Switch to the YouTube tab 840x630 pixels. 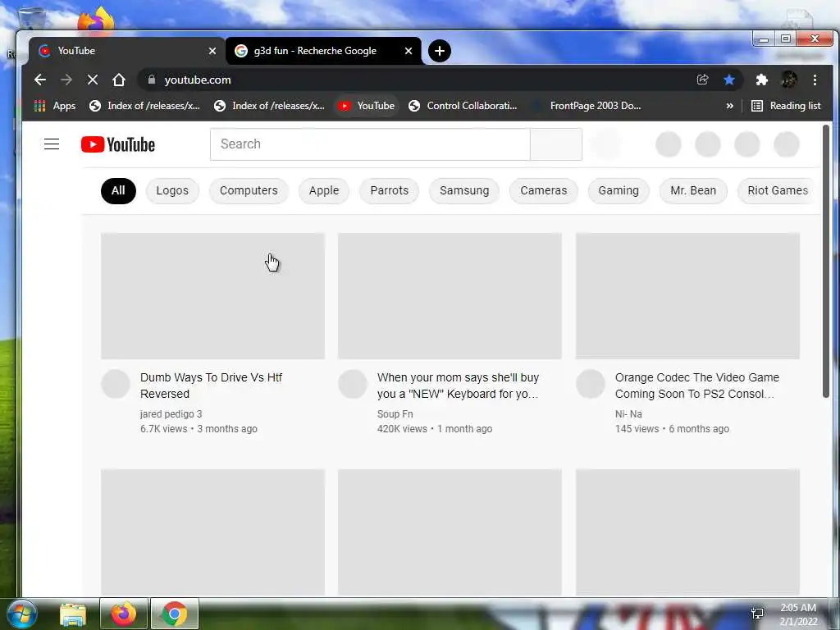pos(126,51)
